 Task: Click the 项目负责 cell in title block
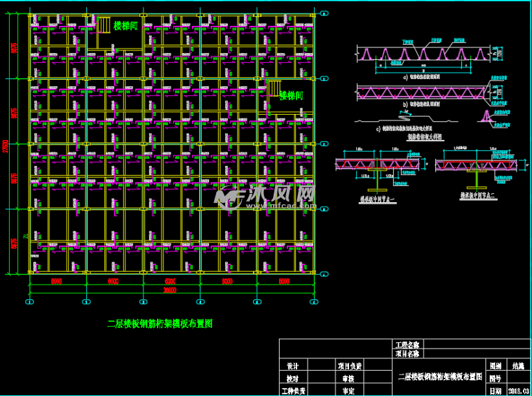click(x=348, y=366)
